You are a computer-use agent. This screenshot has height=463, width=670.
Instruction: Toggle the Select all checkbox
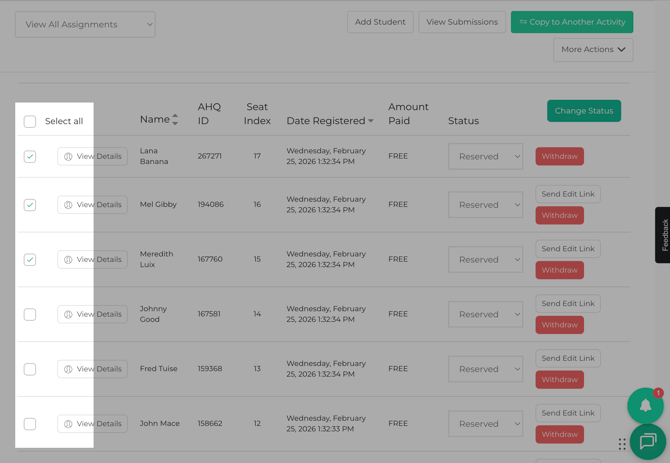pos(30,121)
